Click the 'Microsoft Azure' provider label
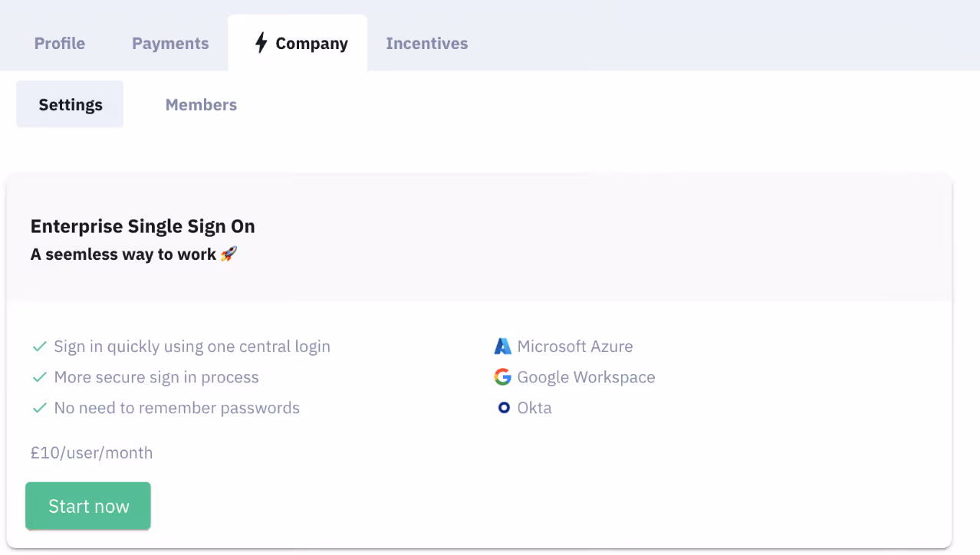 574,346
